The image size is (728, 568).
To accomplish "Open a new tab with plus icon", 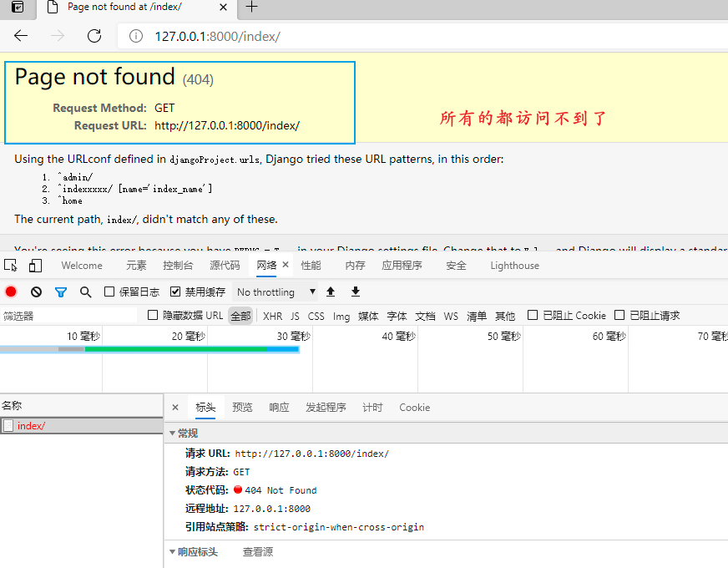I will (251, 7).
